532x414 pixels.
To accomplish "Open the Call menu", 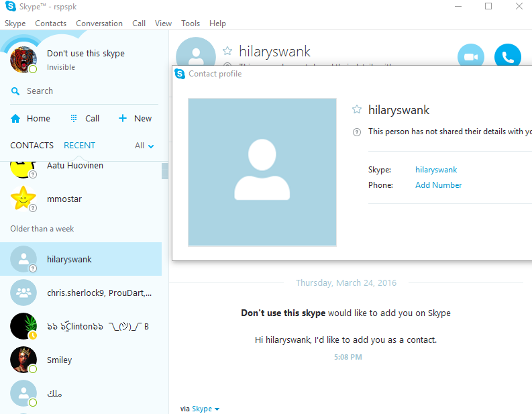I will click(139, 23).
